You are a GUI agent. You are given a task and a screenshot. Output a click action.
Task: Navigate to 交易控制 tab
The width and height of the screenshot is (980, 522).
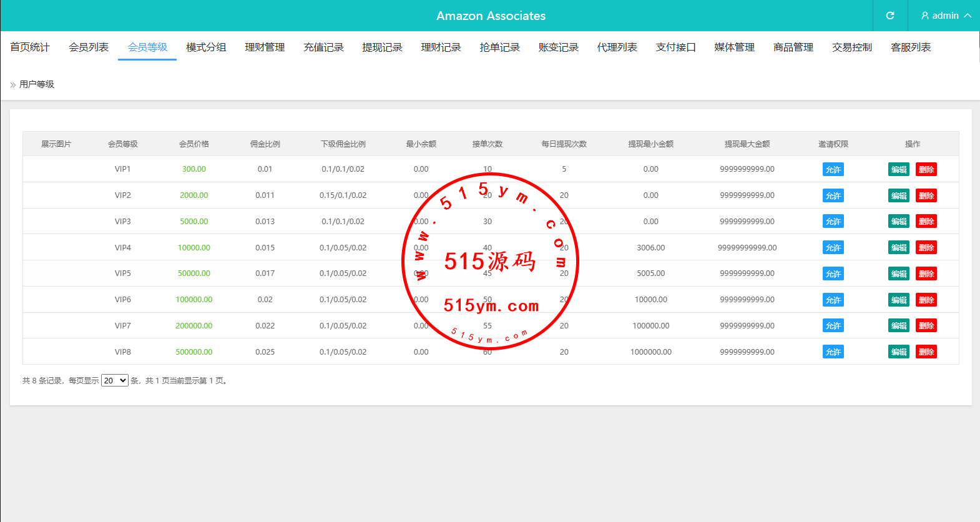(x=851, y=47)
